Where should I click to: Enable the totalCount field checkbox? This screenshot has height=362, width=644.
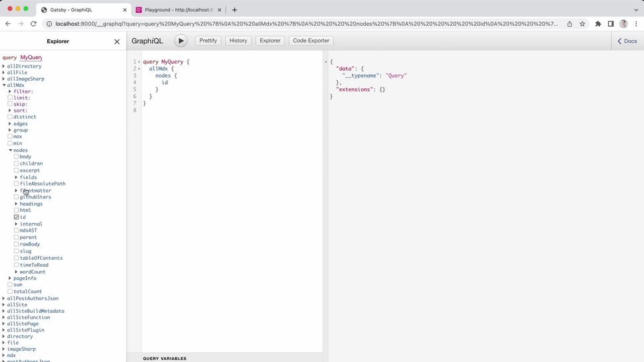click(10, 292)
